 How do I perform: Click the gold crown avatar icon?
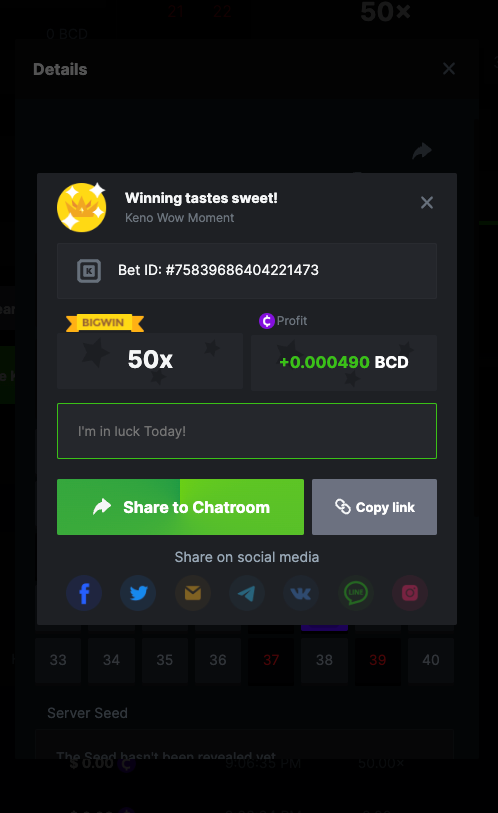pos(82,207)
